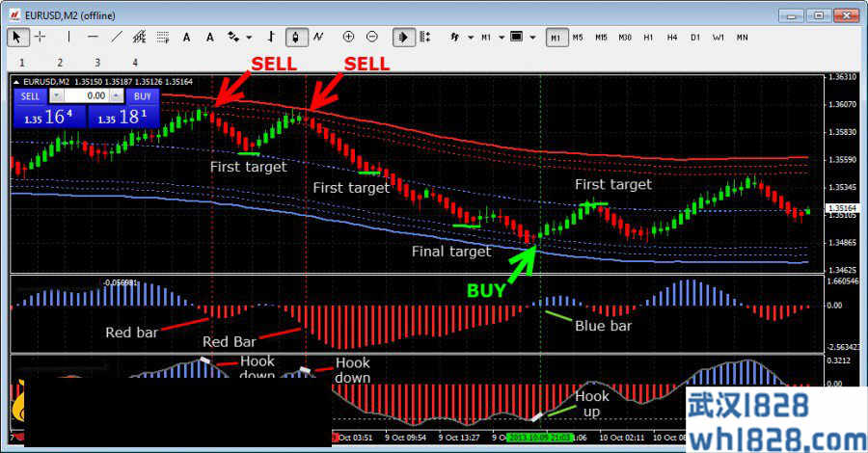868x453 pixels.
Task: Toggle candlestick chart mode
Action: (x=295, y=37)
